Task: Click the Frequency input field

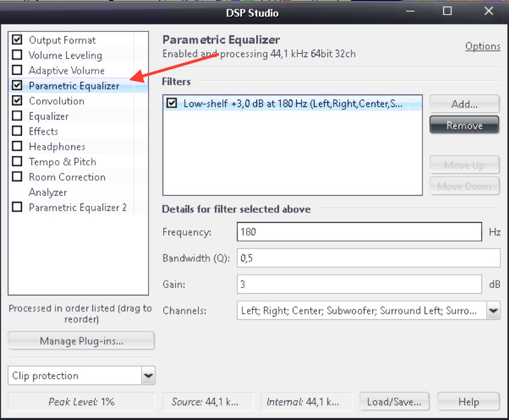Action: [x=360, y=232]
